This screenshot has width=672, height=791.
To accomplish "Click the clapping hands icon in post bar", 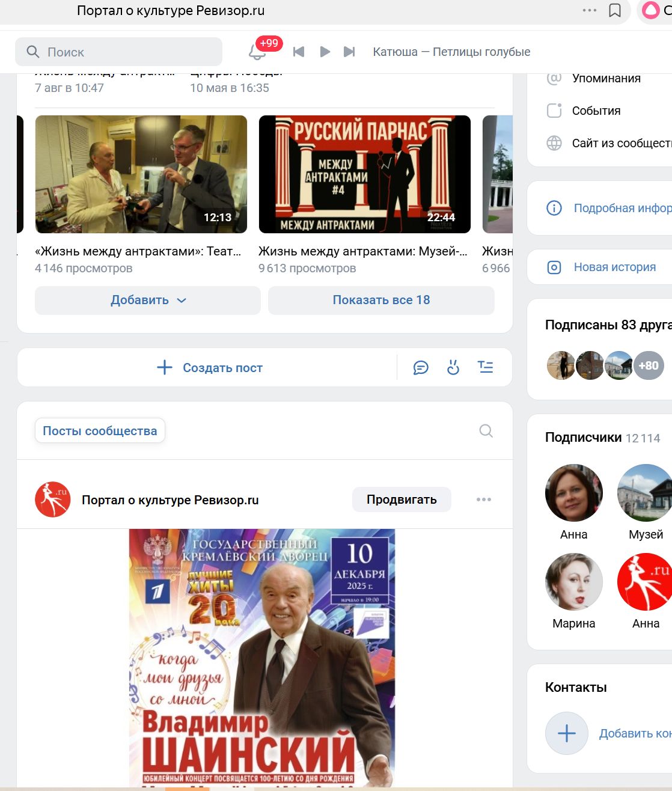I will point(453,367).
